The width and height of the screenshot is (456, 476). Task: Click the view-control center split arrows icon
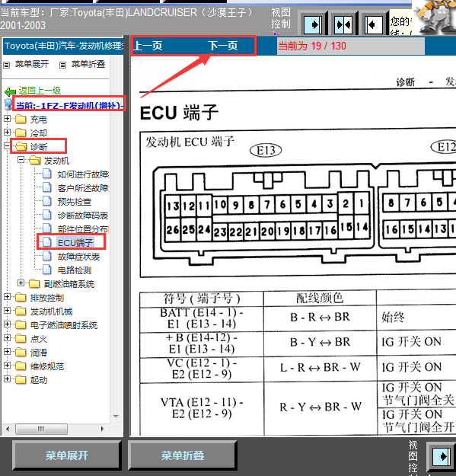coord(343,24)
